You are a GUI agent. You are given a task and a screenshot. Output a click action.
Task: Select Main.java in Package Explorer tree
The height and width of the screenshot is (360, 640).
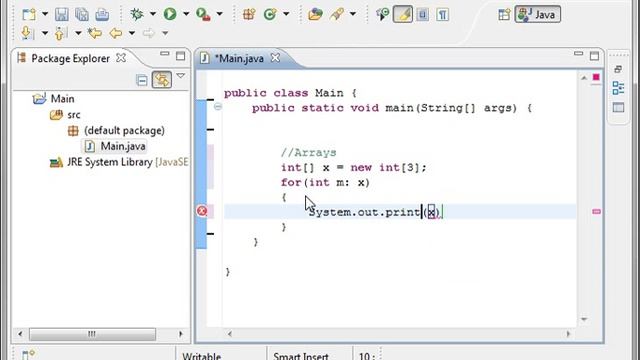(x=123, y=146)
